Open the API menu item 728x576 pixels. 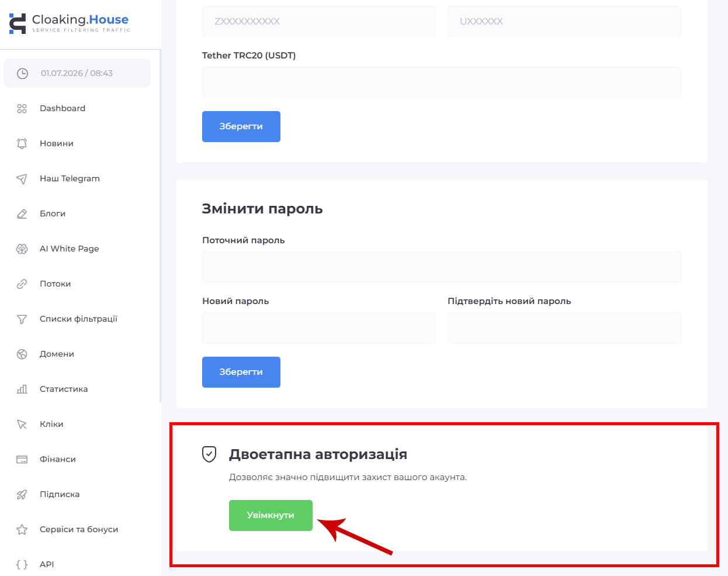click(47, 564)
